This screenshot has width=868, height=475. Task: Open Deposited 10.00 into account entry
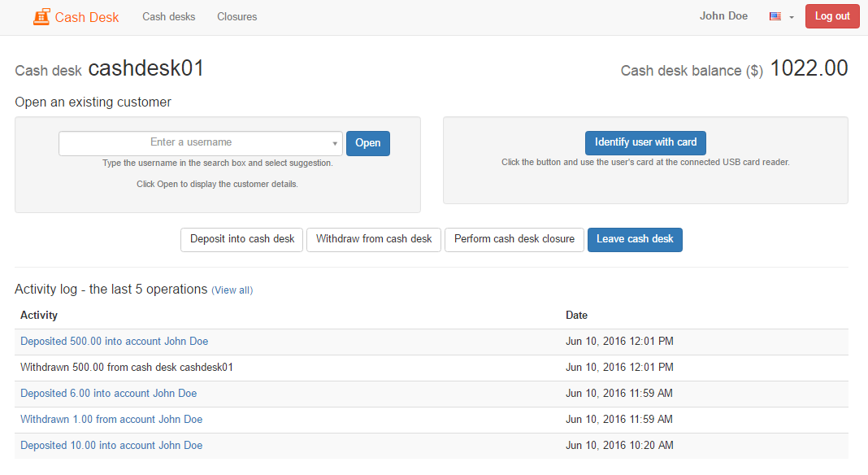111,446
